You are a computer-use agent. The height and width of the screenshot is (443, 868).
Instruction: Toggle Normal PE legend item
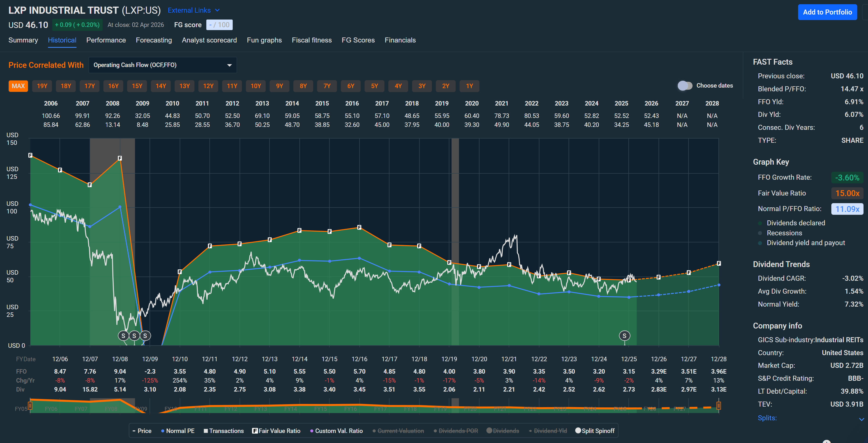178,431
